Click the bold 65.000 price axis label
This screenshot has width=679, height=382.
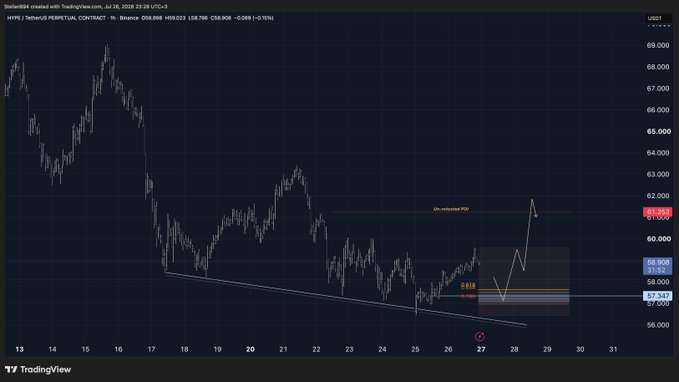pos(658,132)
